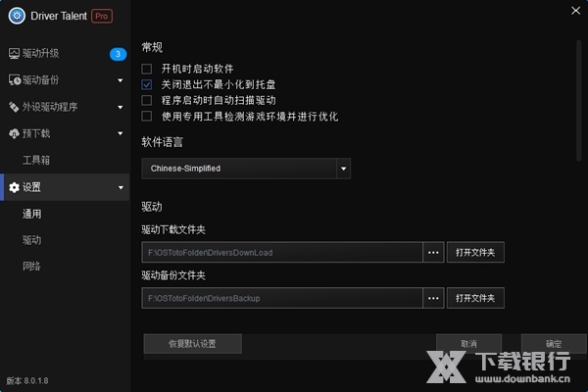
Task: Enable 程序启动时自动扫描驱动 checkbox
Action: pyautogui.click(x=147, y=100)
